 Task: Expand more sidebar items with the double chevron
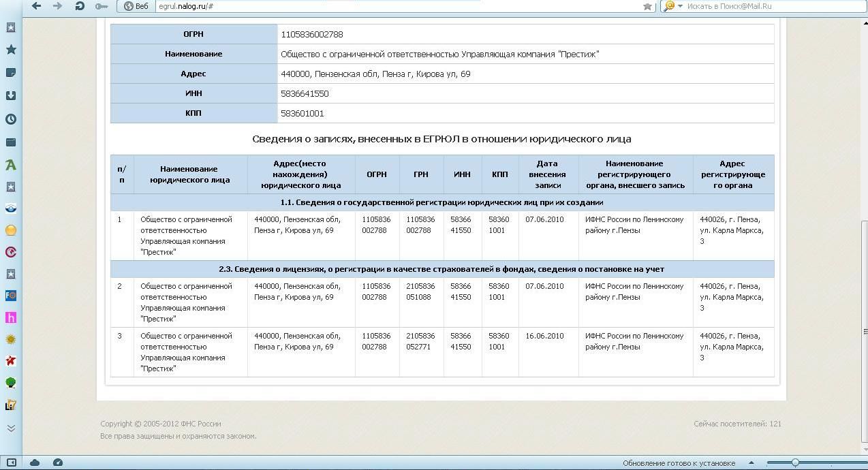click(x=11, y=428)
